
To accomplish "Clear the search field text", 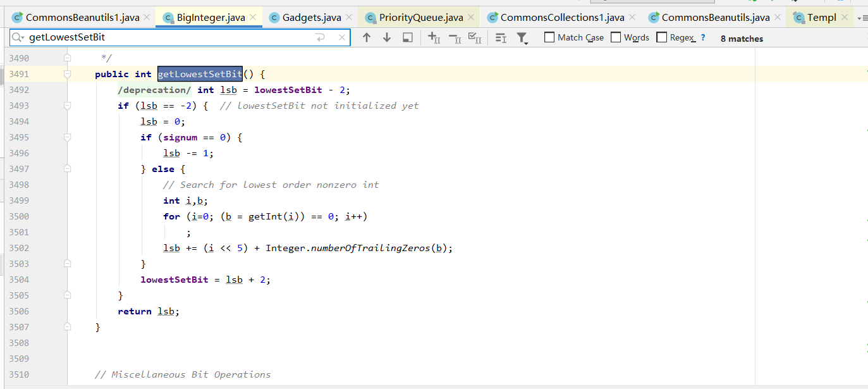I will point(342,38).
